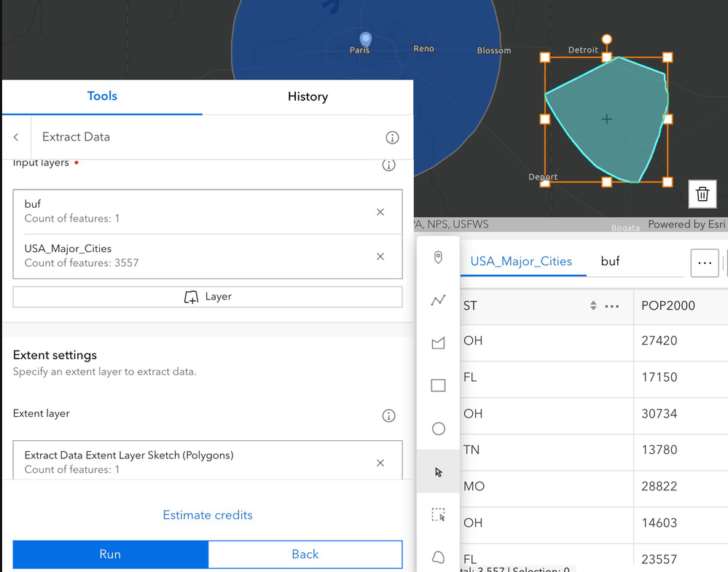The height and width of the screenshot is (572, 728).
Task: Select the buf layer entry
Action: pyautogui.click(x=208, y=212)
